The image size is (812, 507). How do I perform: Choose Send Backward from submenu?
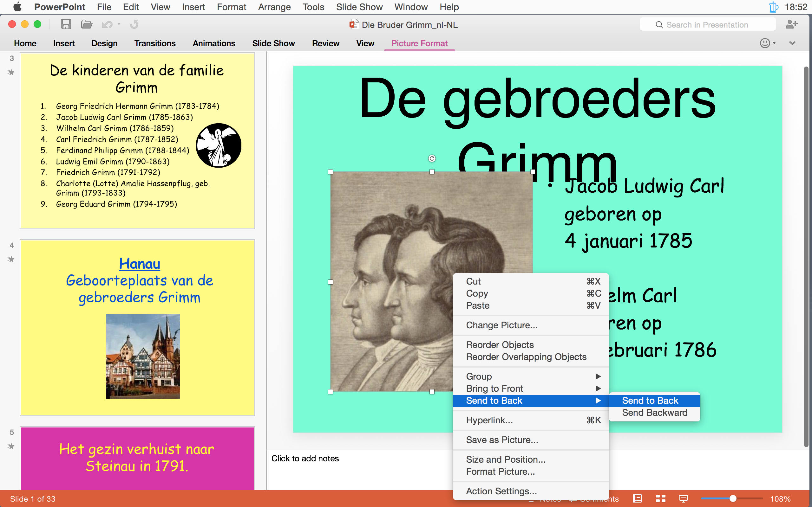pyautogui.click(x=654, y=413)
